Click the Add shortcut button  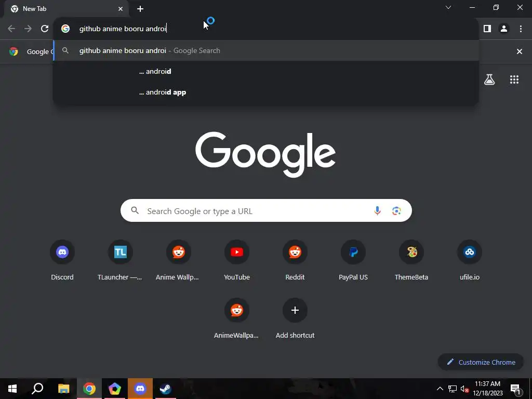point(295,318)
